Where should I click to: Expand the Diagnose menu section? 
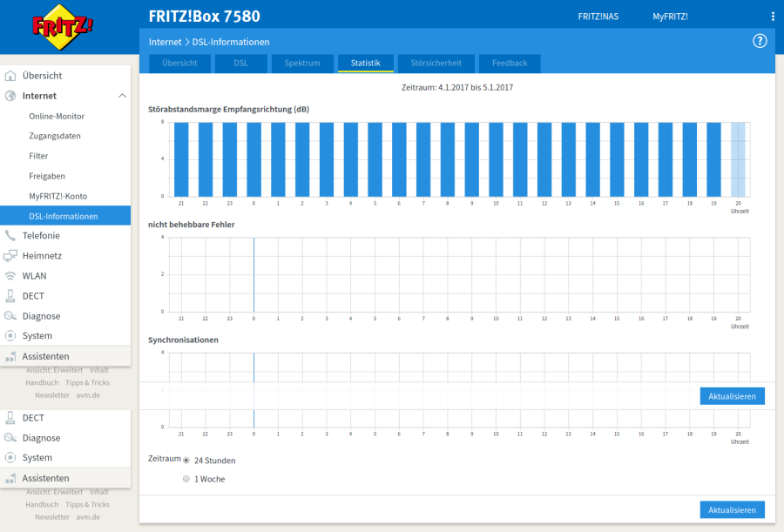(41, 316)
